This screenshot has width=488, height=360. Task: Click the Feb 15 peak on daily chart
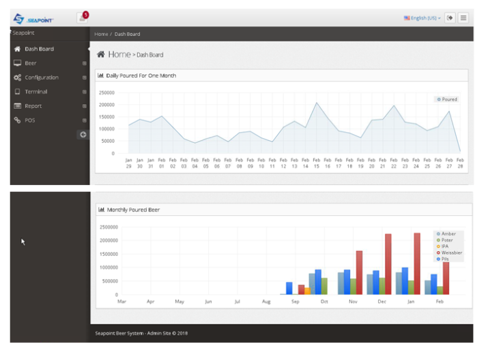(x=316, y=103)
